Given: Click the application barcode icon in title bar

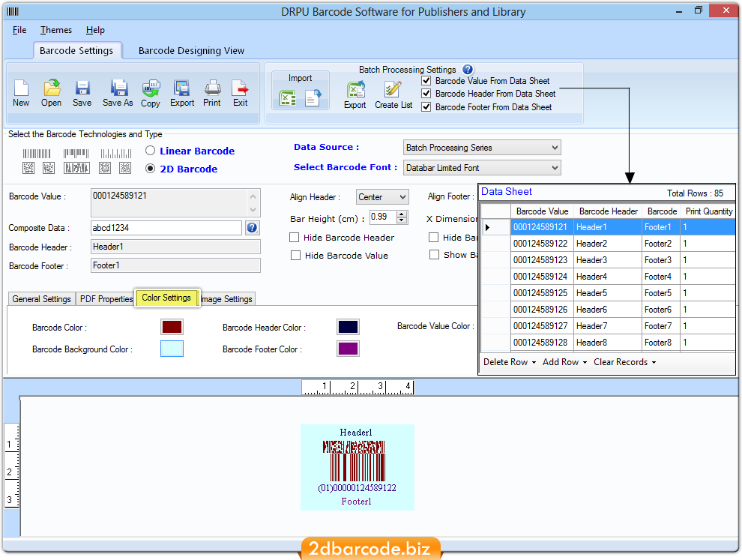Looking at the screenshot, I should pyautogui.click(x=13, y=11).
